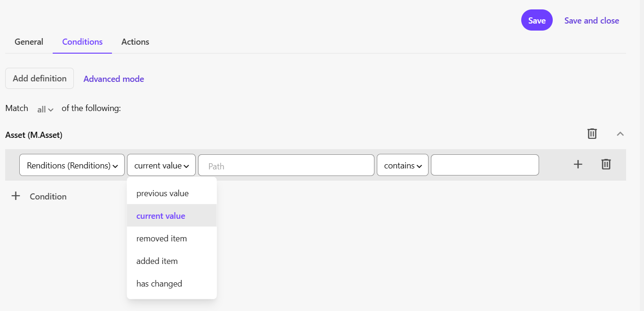The image size is (644, 311).
Task: Collapse the Asset (M.Asset) section
Action: click(620, 134)
